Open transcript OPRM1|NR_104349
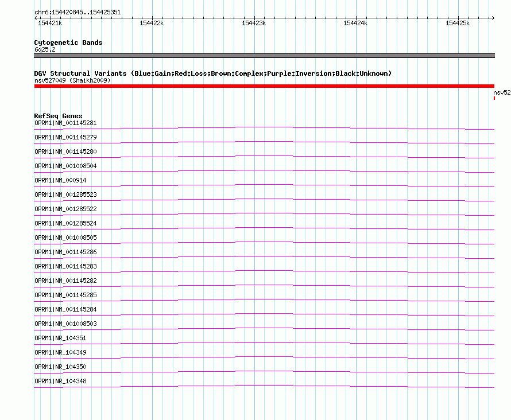The height and width of the screenshot is (420, 511). [60, 352]
